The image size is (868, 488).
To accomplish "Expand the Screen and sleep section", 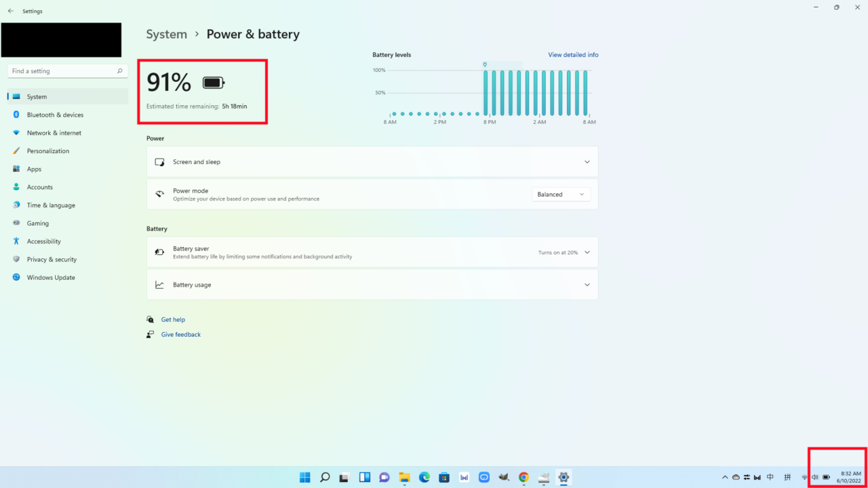I will pos(372,162).
